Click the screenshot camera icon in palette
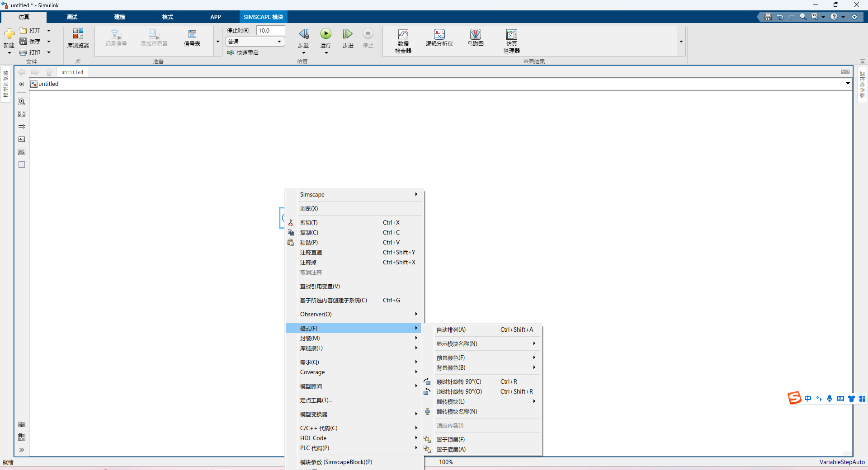The width and height of the screenshot is (868, 470). tap(22, 424)
